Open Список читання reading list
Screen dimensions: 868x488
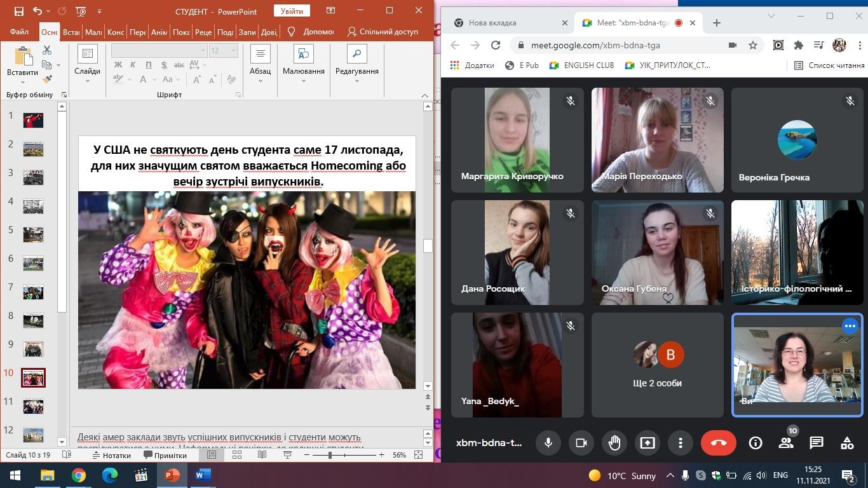pos(829,65)
